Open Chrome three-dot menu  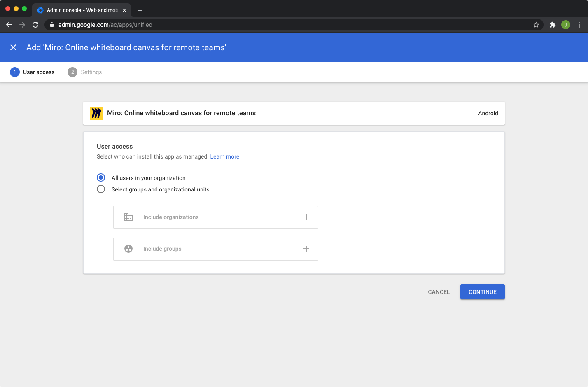click(579, 25)
